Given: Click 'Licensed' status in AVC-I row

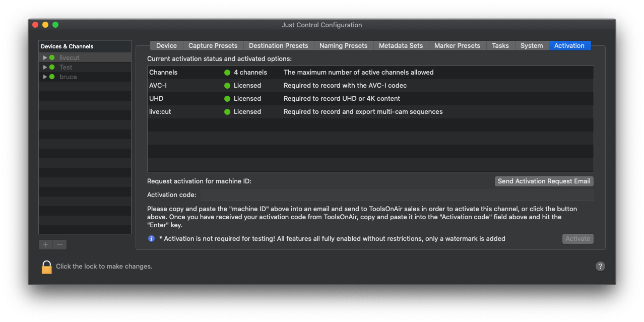Looking at the screenshot, I should pos(247,85).
